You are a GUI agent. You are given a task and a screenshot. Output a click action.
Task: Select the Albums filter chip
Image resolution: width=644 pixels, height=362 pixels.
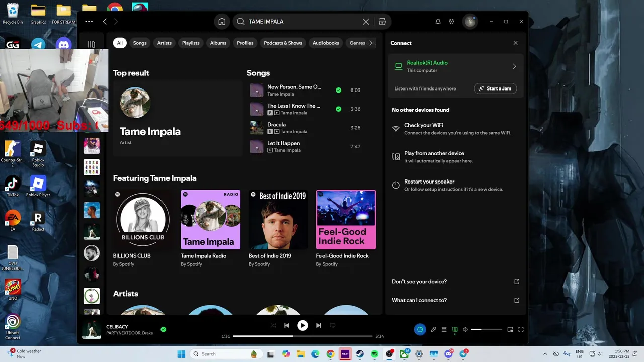point(218,43)
